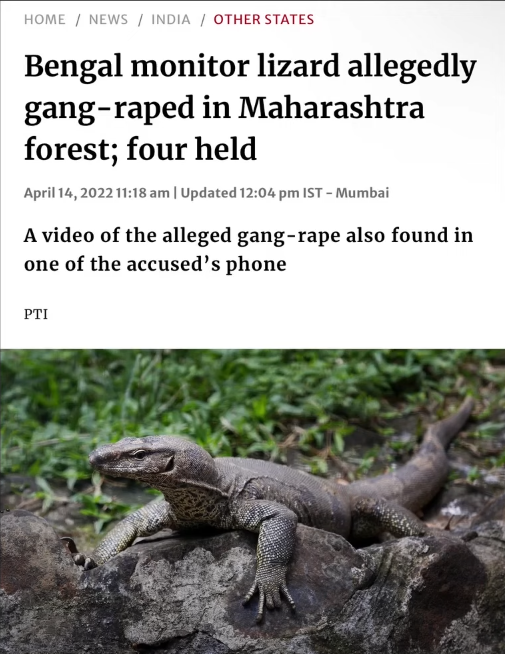
Task: Click the subheading about the video found
Action: click(x=249, y=249)
